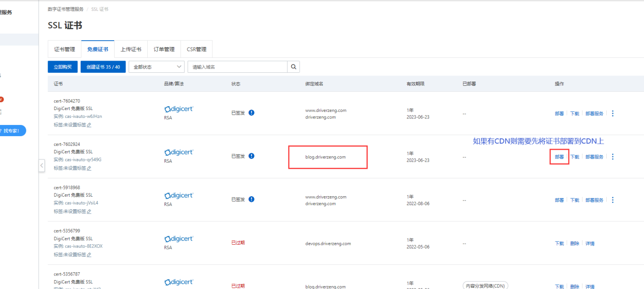Click 部署服务 for cert-7604270
Viewport: 644px width, 289px height.
(594, 113)
